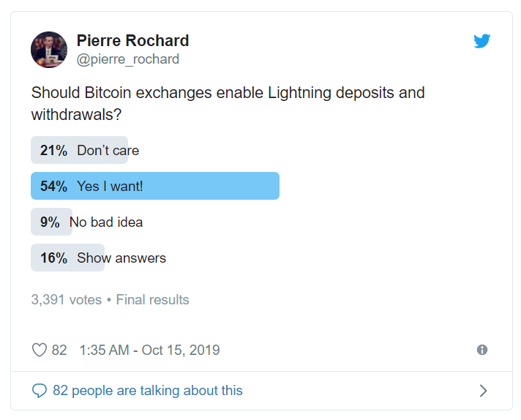The height and width of the screenshot is (420, 521).
Task: Open the tweet info icon
Action: coord(481,350)
